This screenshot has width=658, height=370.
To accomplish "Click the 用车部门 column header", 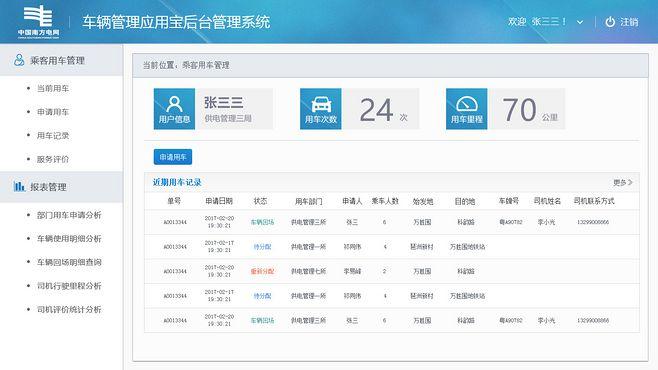I will [x=308, y=201].
